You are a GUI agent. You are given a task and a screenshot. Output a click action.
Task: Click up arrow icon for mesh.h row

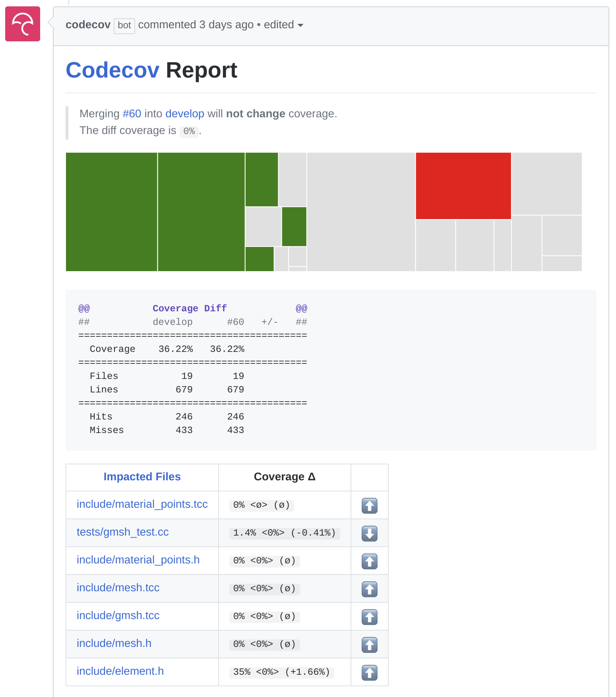(x=370, y=645)
